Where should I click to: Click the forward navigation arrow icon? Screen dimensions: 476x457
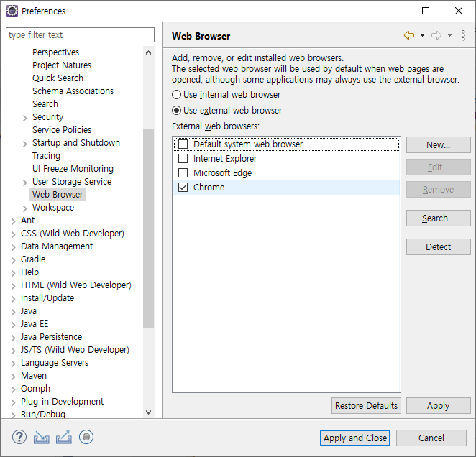(x=436, y=35)
